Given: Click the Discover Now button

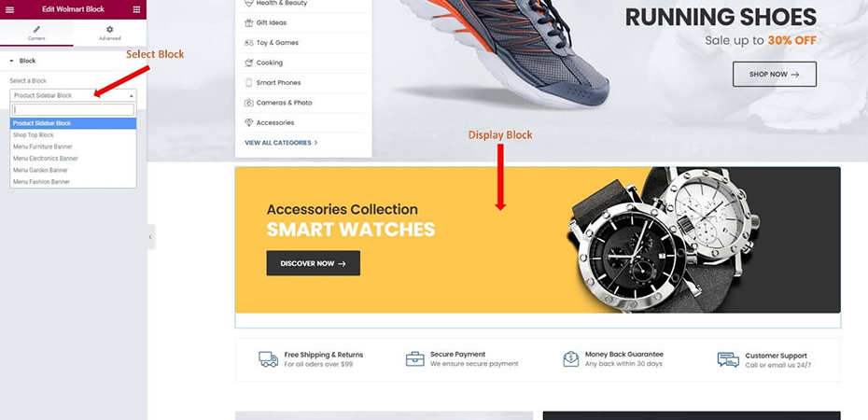Looking at the screenshot, I should click(x=314, y=263).
